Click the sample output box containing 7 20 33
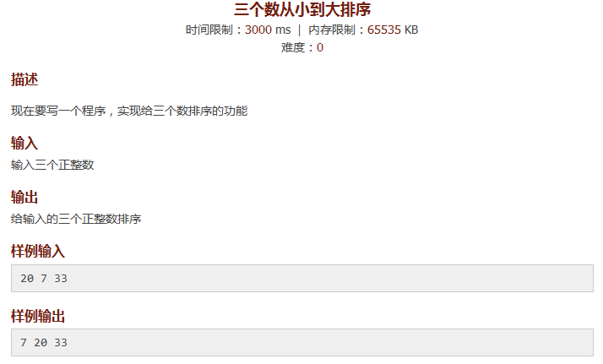603x364 pixels. (x=301, y=343)
